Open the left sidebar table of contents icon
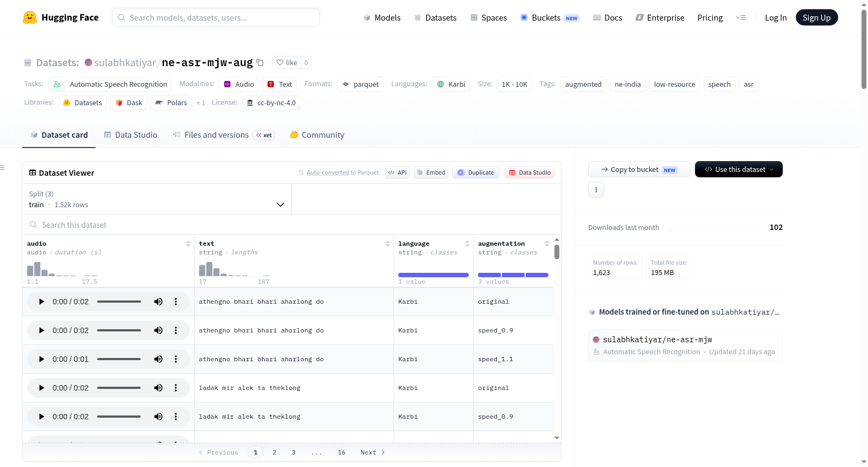 click(x=3, y=168)
